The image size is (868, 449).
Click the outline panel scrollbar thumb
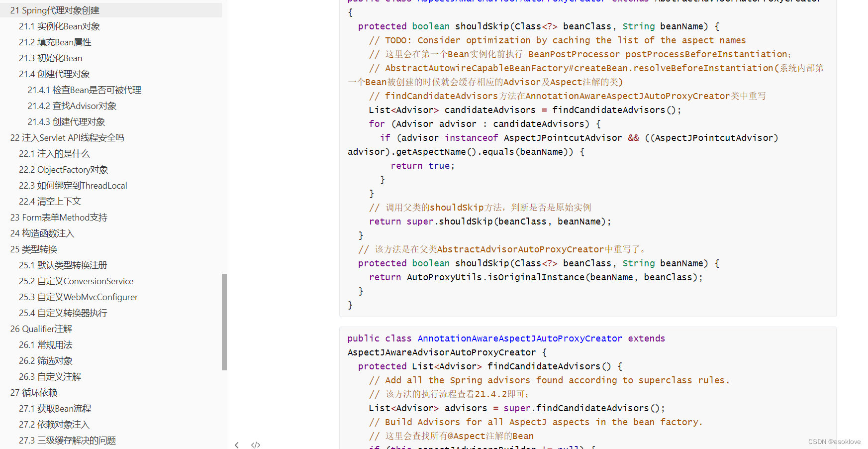click(224, 322)
